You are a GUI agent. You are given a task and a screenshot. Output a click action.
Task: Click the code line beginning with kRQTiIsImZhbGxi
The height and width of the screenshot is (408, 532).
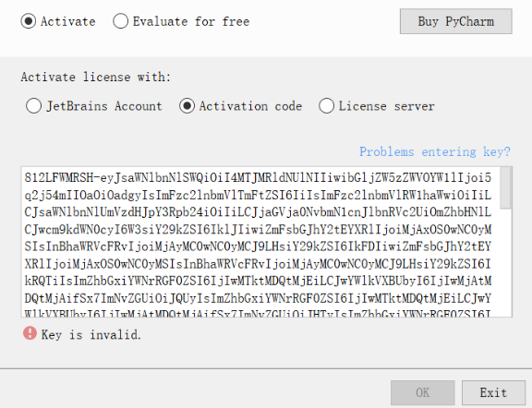point(258,281)
